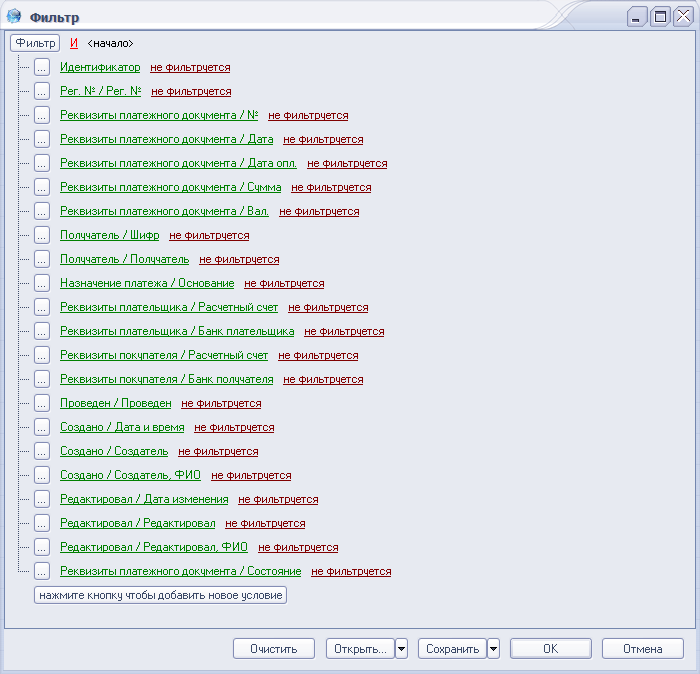Click Реквизиты покупателя / Расчетный счет link
Image resolution: width=700 pixels, height=674 pixels.
click(164, 355)
